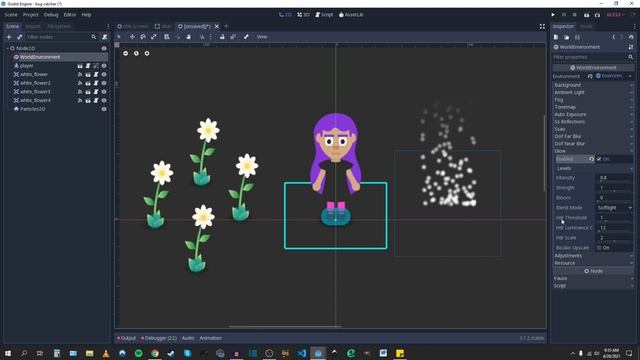Image resolution: width=640 pixels, height=360 pixels.
Task: Select the list-select tool in viewport toolbar
Action: click(x=167, y=37)
